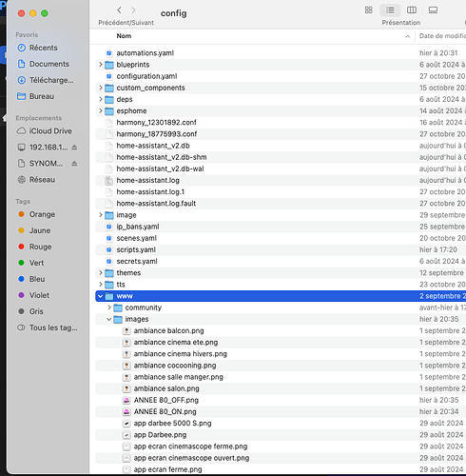The height and width of the screenshot is (476, 466).
Task: Select the configuration.yaml file
Action: click(x=146, y=76)
